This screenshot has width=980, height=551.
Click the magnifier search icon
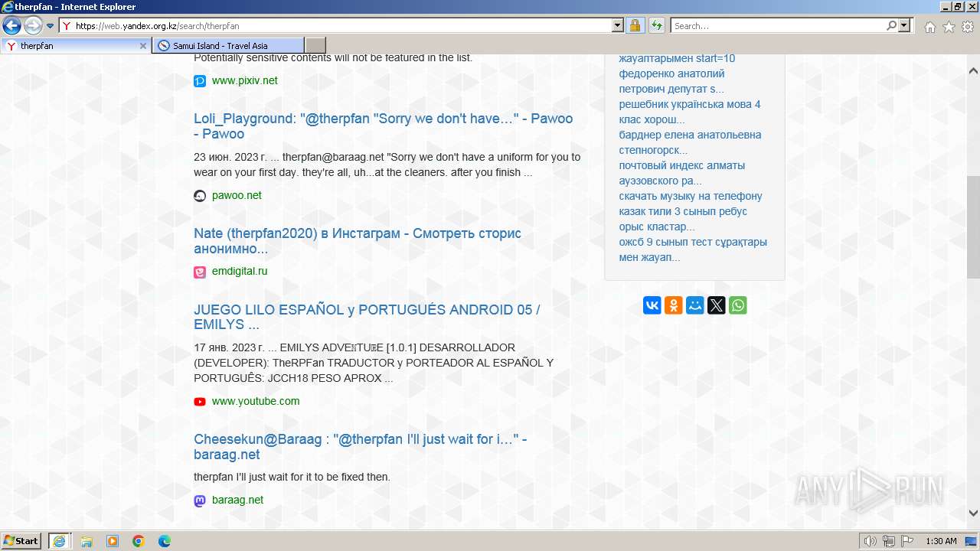891,25
